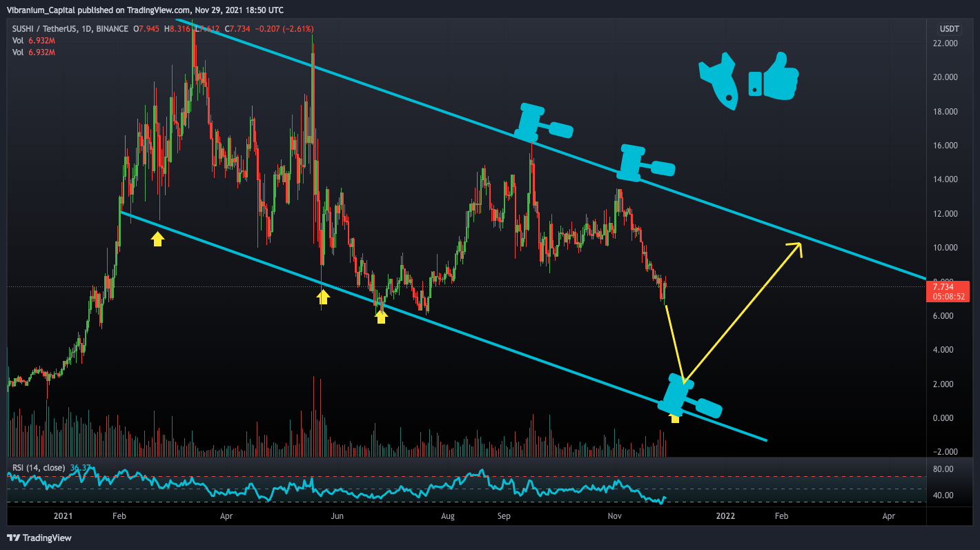Click yellow up arrow marker under February candles
980x550 pixels.
point(158,239)
